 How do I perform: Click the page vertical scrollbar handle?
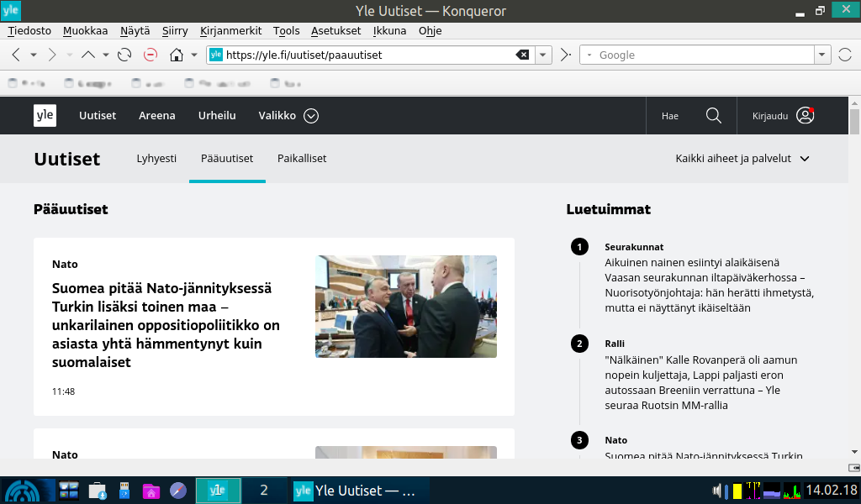click(854, 121)
